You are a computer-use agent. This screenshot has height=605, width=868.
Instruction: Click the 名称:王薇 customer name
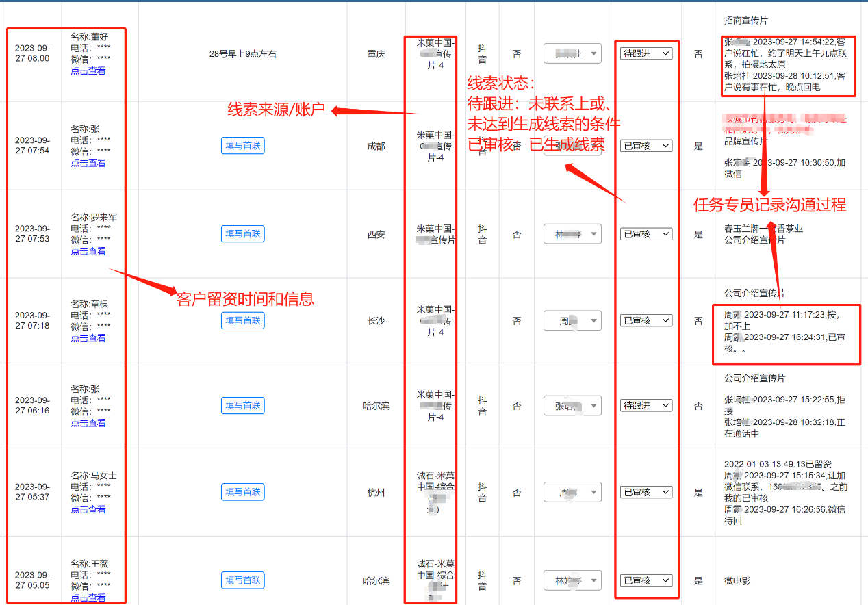coord(89,564)
